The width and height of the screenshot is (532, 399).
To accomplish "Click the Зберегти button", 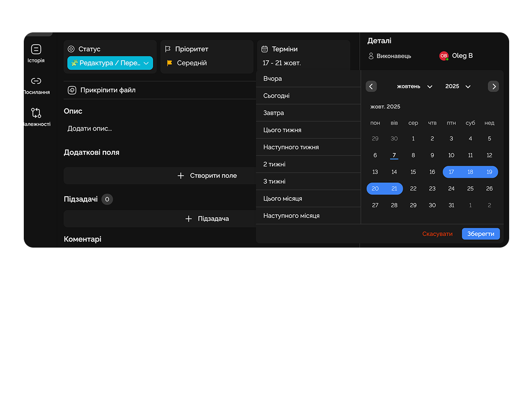I will [481, 234].
